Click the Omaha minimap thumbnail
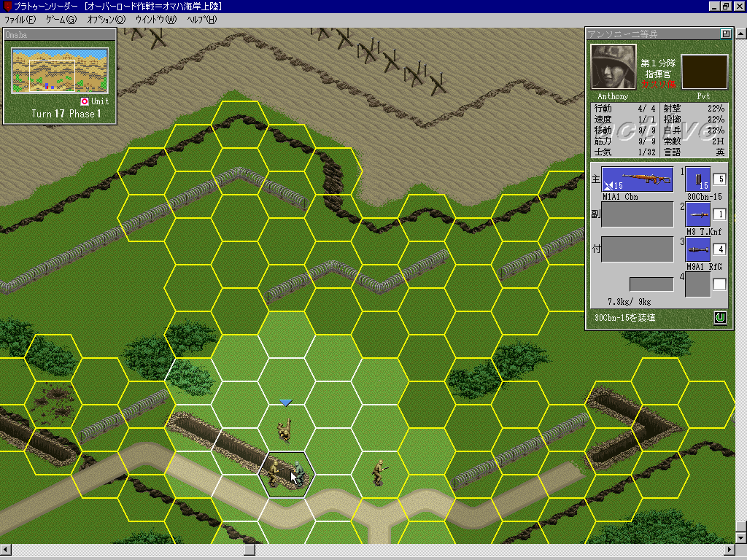Image resolution: width=747 pixels, height=560 pixels. coord(60,70)
